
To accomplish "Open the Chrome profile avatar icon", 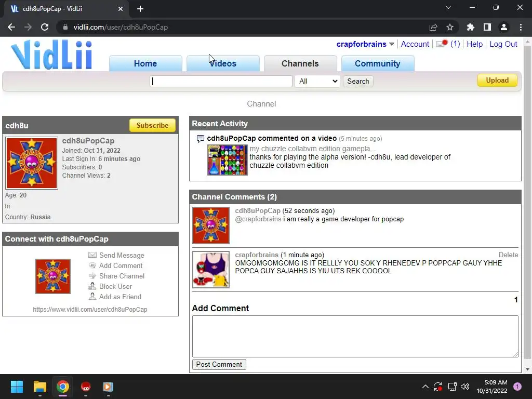I will 504,27.
